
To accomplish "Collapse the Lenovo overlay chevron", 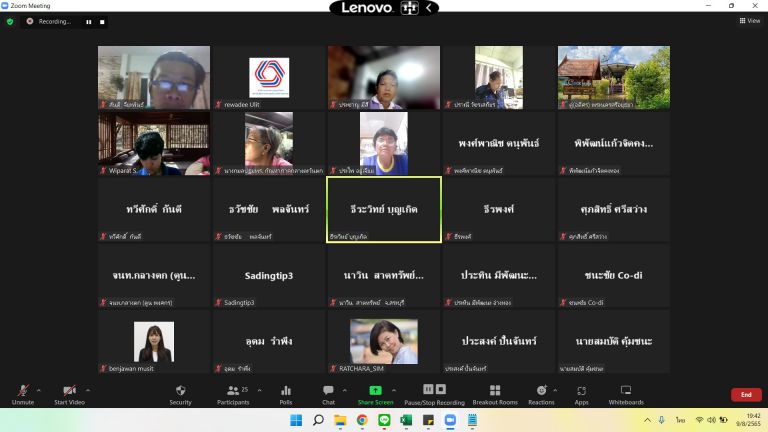I will click(429, 8).
